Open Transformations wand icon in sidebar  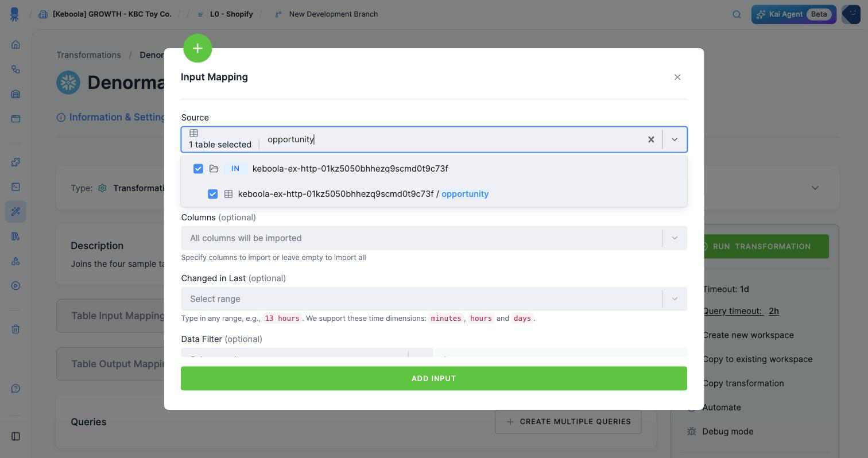[15, 211]
